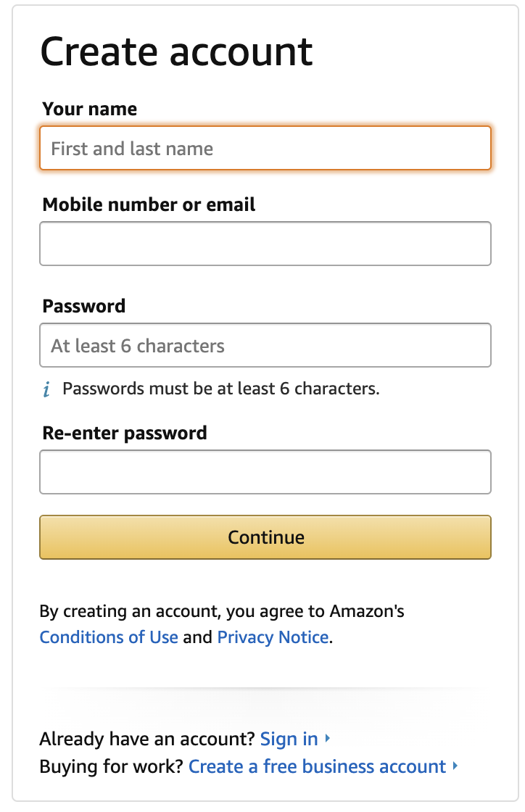Click the blue info icon by password hint
The height and width of the screenshot is (812, 525).
(47, 389)
